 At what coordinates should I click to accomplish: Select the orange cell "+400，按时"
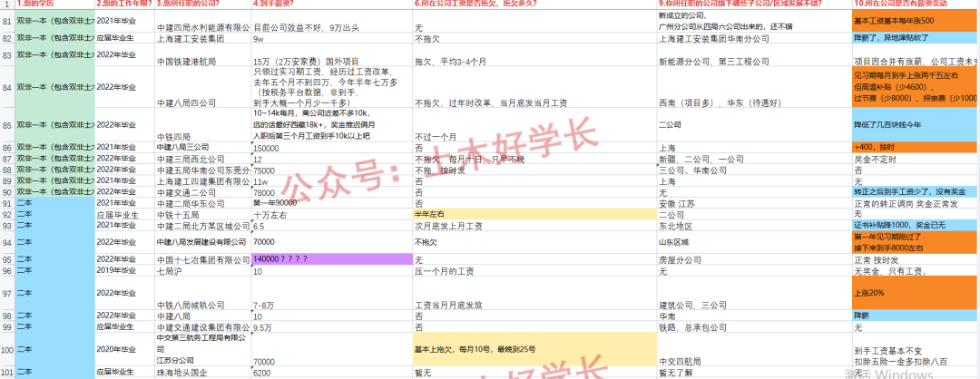[916, 148]
